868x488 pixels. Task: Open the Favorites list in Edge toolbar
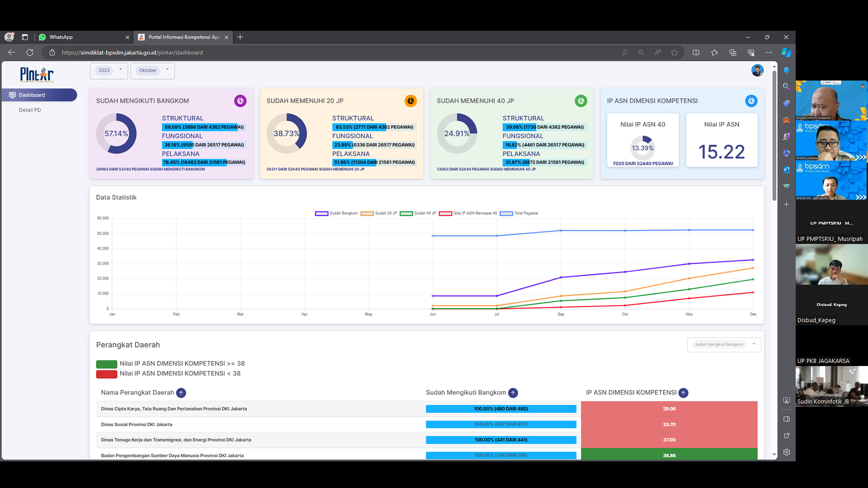714,52
